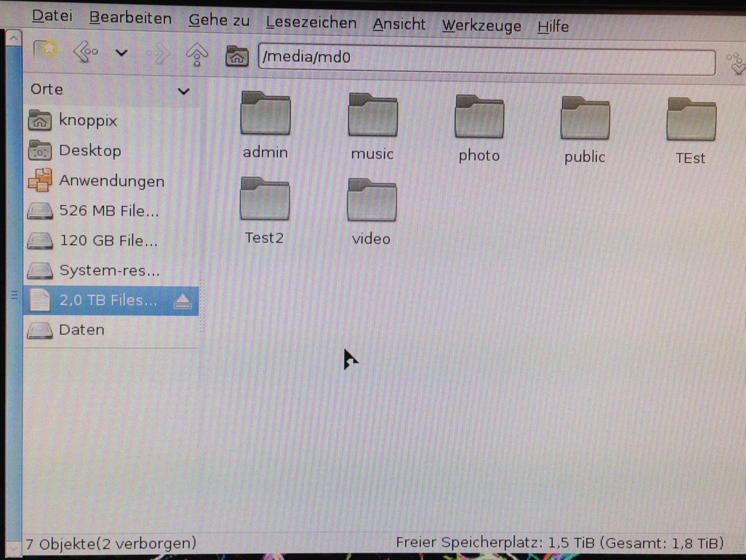The width and height of the screenshot is (746, 560).
Task: Select the 120 GB filesystem drive
Action: point(108,241)
